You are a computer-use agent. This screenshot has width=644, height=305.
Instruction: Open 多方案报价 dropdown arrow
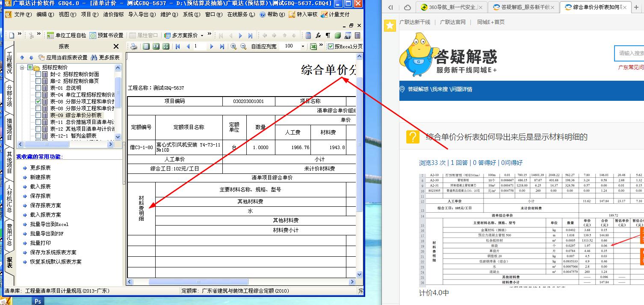coord(202,35)
